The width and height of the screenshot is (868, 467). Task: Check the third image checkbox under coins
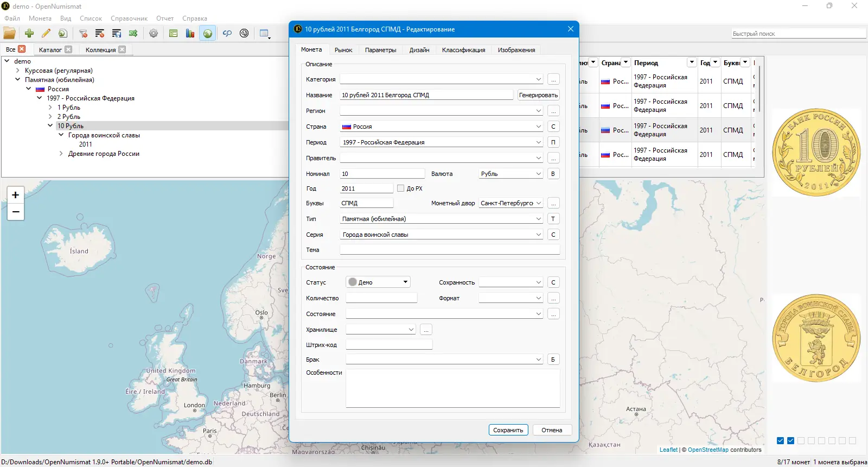(x=801, y=440)
